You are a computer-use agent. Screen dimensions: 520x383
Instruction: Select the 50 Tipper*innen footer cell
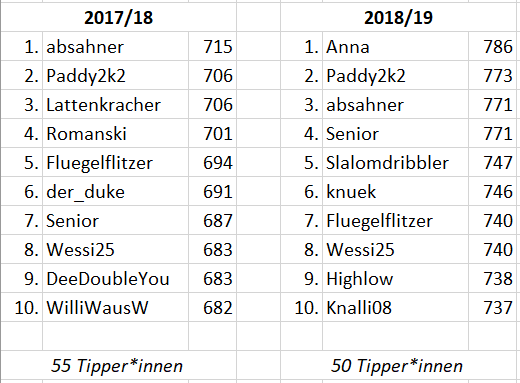tap(398, 365)
